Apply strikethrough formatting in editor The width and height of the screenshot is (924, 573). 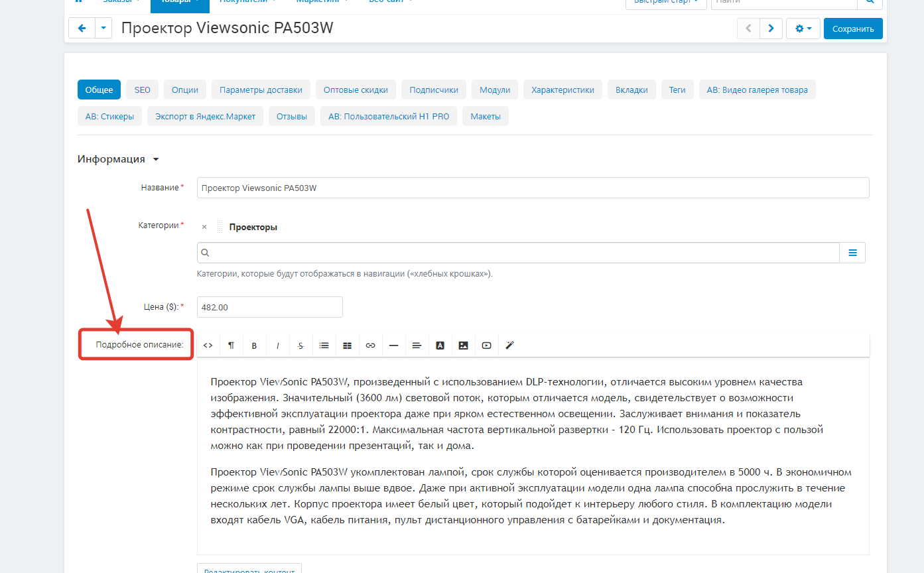coord(300,346)
